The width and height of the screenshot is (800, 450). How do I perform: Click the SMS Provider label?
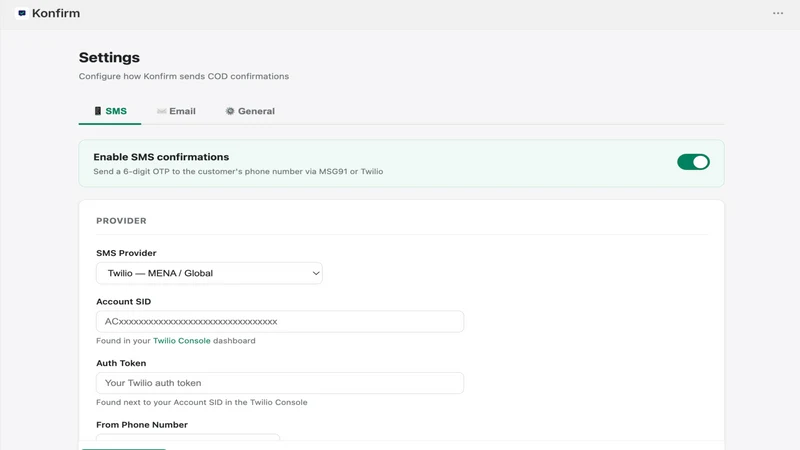click(x=126, y=253)
